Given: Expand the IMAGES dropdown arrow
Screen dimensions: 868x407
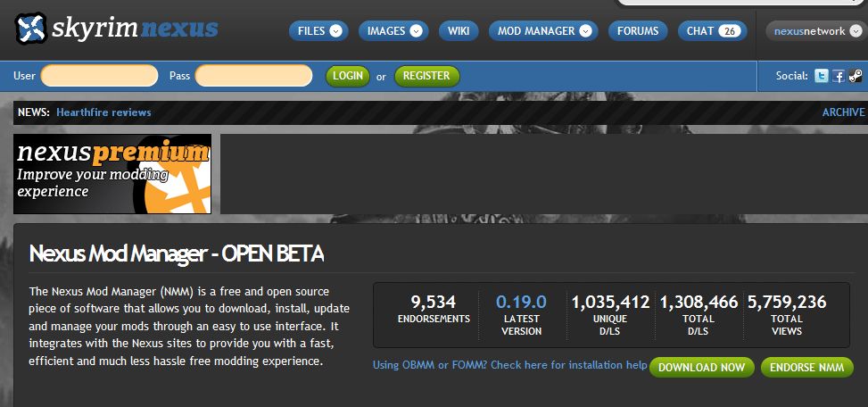Looking at the screenshot, I should pyautogui.click(x=417, y=31).
